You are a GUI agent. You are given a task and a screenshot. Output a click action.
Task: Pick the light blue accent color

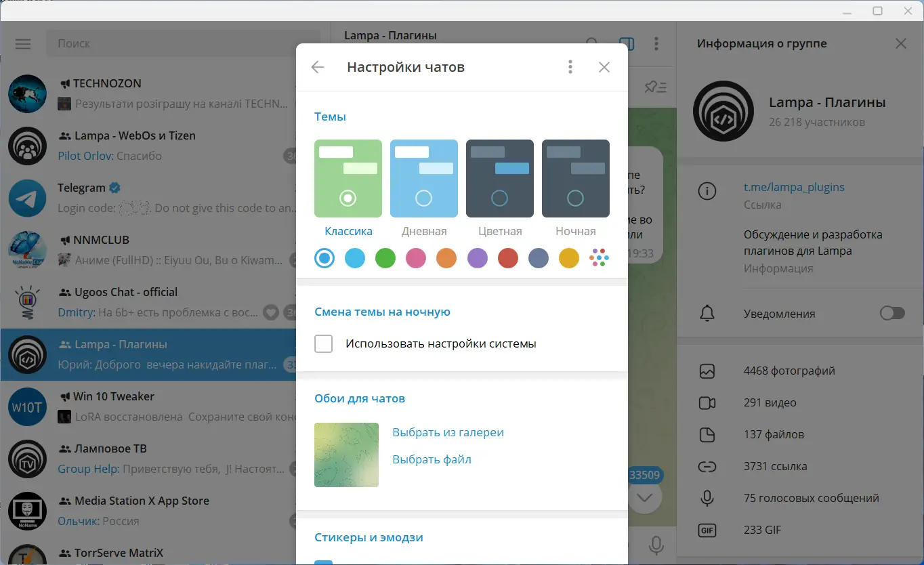355,258
